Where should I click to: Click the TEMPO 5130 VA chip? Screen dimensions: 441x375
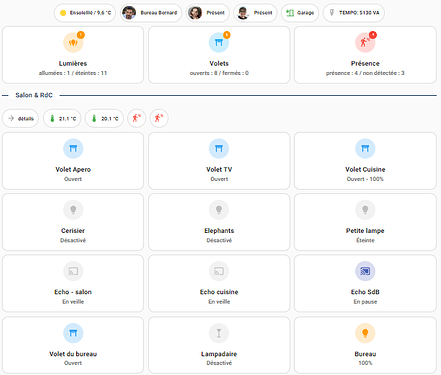point(354,13)
